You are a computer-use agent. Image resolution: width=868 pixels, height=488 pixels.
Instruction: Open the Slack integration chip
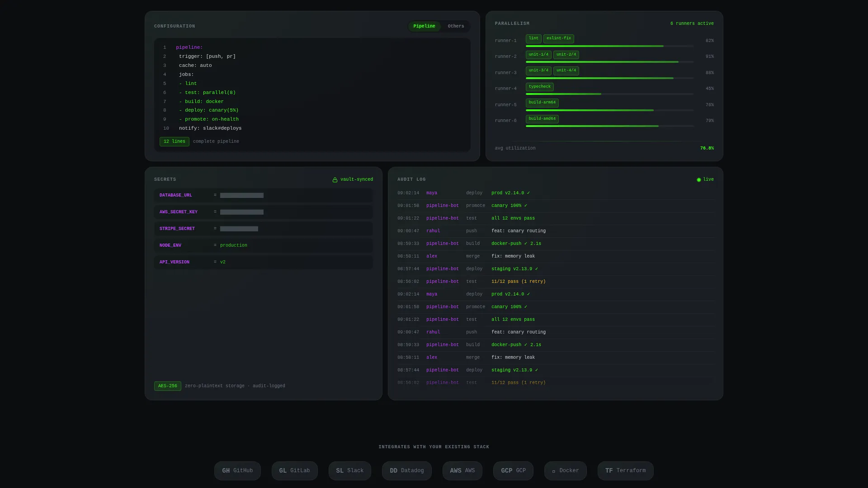[x=350, y=471]
